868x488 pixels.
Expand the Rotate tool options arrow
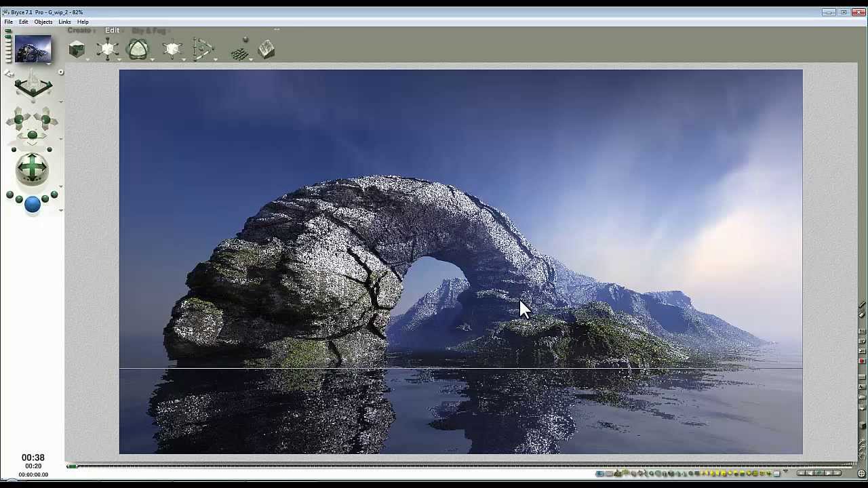(x=152, y=60)
